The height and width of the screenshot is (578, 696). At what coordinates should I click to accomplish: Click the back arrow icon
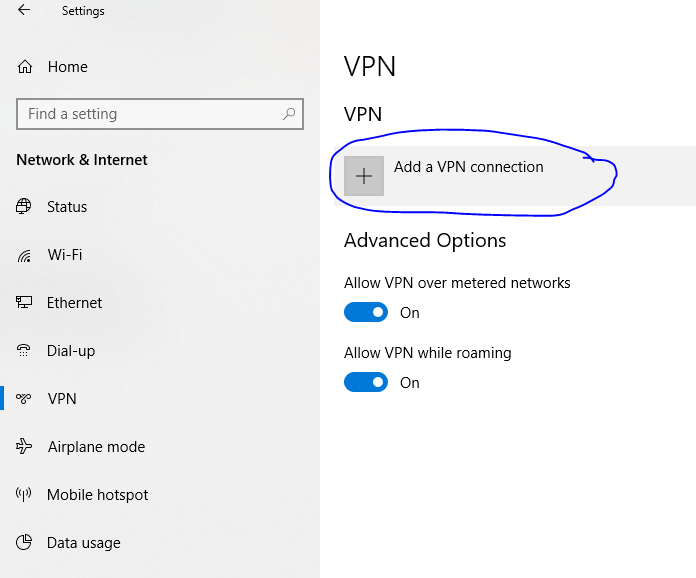click(x=24, y=10)
